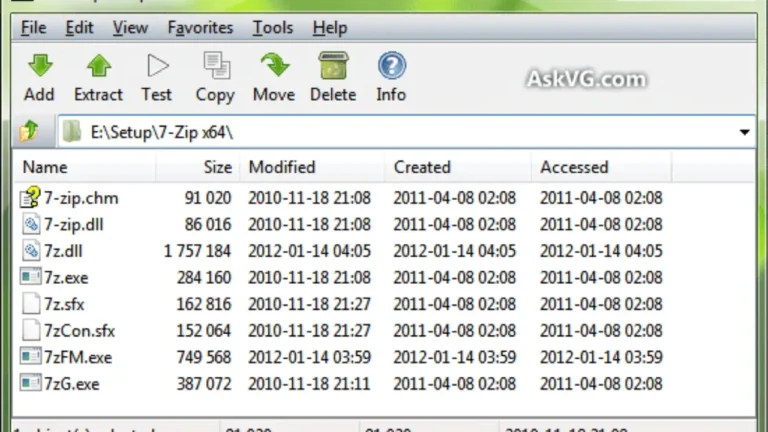Sort by the Created column header

click(457, 168)
